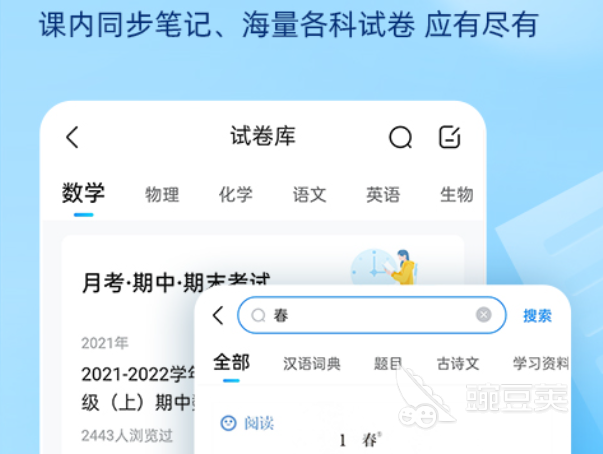Viewport: 603px width, 454px height.
Task: Tap the back arrow beside the search box
Action: click(218, 316)
